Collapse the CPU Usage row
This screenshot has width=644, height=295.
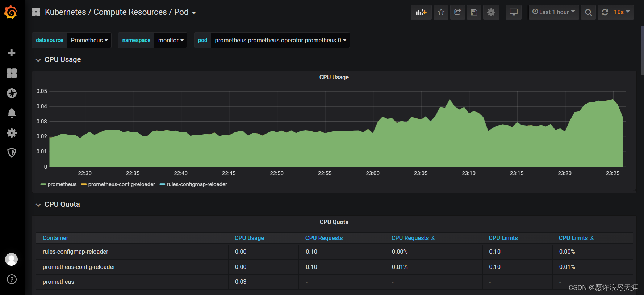[x=59, y=60]
